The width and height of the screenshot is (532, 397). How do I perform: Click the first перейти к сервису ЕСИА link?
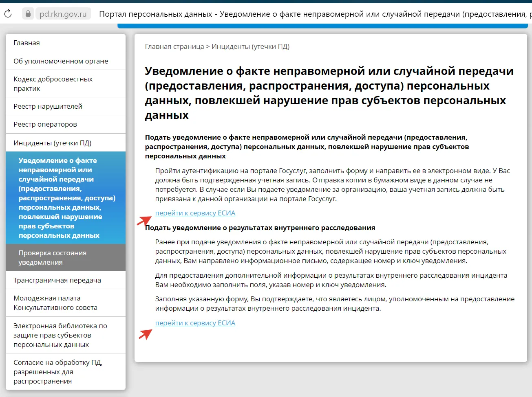[195, 213]
